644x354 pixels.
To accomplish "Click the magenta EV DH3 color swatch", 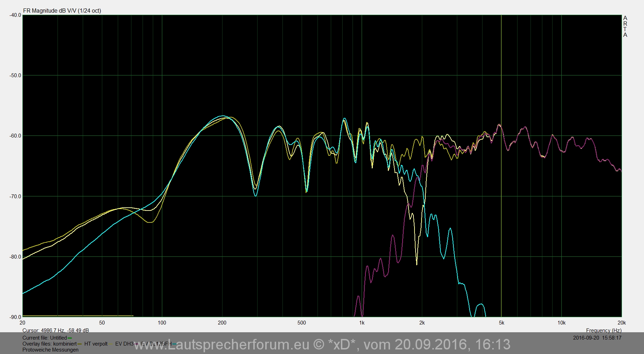I will point(136,344).
